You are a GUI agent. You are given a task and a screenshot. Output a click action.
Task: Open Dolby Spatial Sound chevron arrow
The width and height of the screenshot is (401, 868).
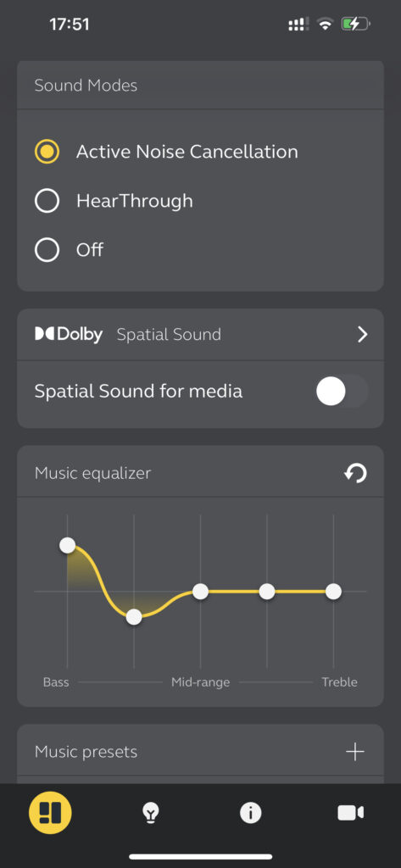point(362,334)
